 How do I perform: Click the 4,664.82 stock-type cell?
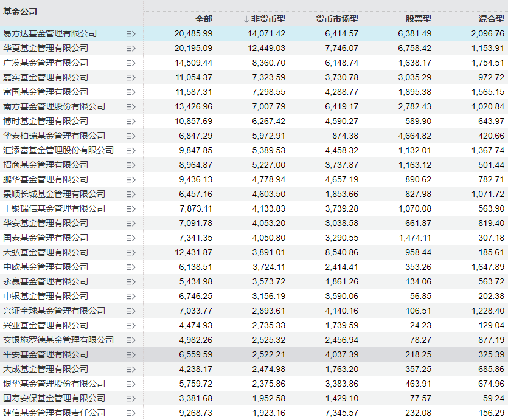click(415, 136)
